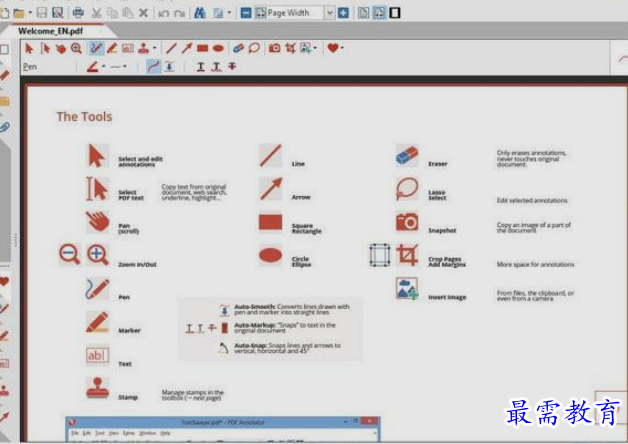
Task: Toggle the highlighted fit-width layout button
Action: 379,13
